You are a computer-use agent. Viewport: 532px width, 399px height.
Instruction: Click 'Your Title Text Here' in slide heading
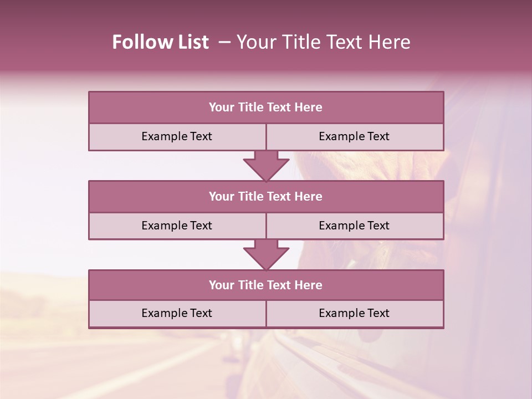[x=323, y=42]
